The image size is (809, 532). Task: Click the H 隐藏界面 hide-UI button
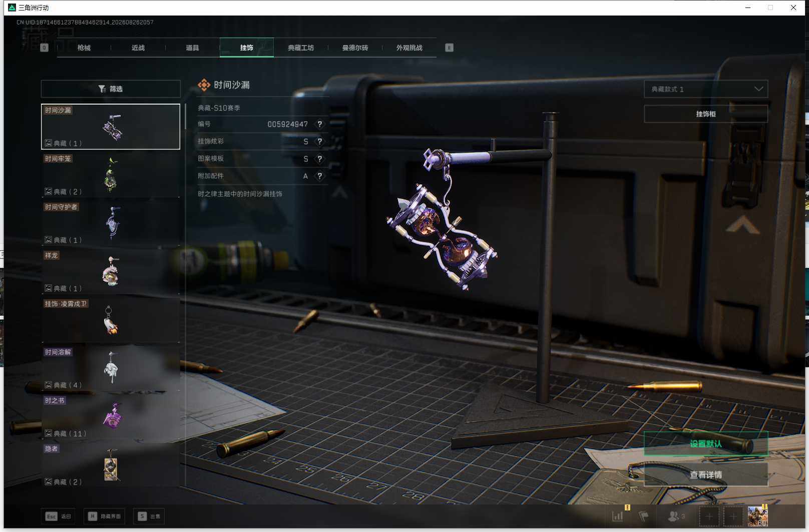(104, 516)
